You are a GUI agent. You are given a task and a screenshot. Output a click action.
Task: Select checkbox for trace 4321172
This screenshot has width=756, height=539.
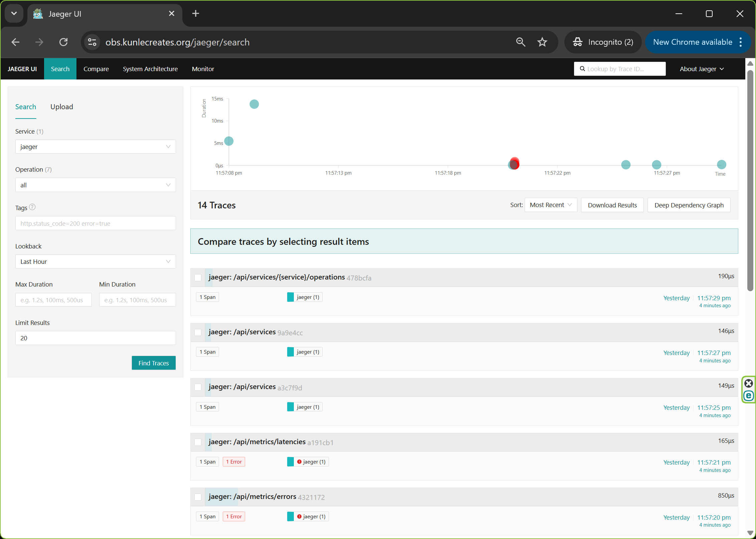198,497
